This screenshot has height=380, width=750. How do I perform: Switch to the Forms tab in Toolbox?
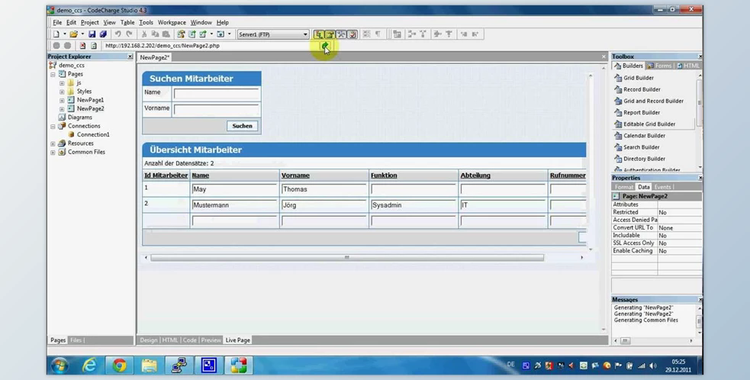point(660,66)
